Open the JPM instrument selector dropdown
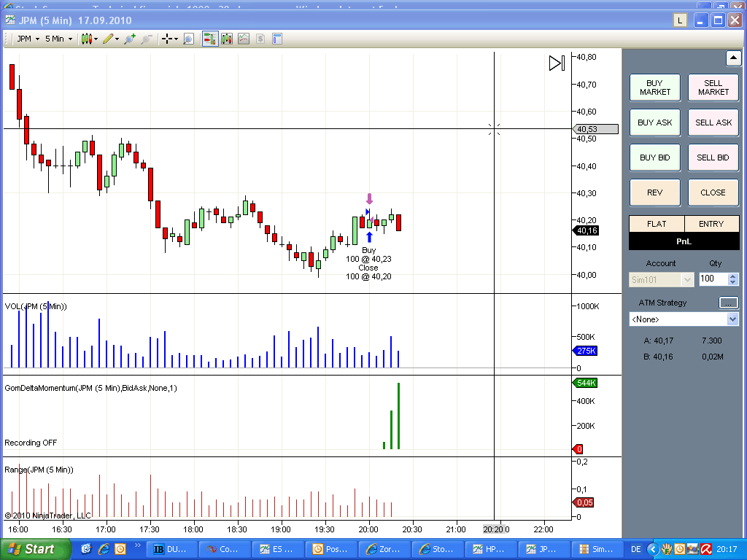This screenshot has width=747, height=560. 28,39
